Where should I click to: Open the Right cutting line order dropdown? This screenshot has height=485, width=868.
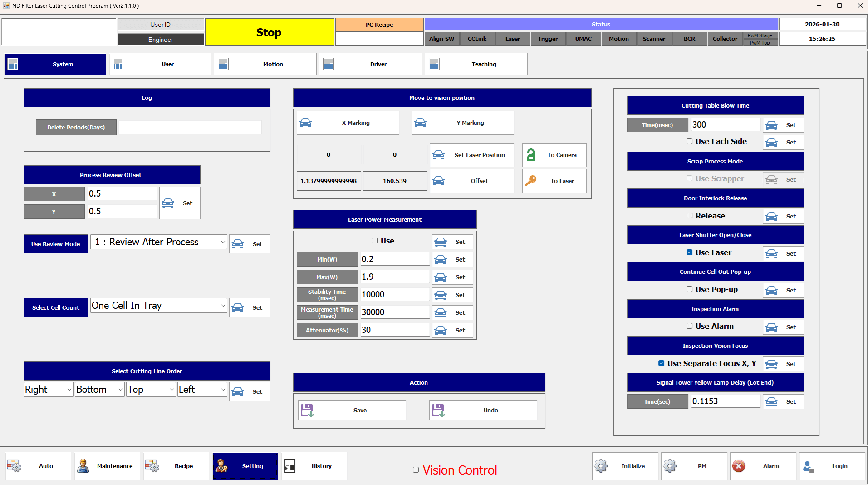click(x=69, y=390)
